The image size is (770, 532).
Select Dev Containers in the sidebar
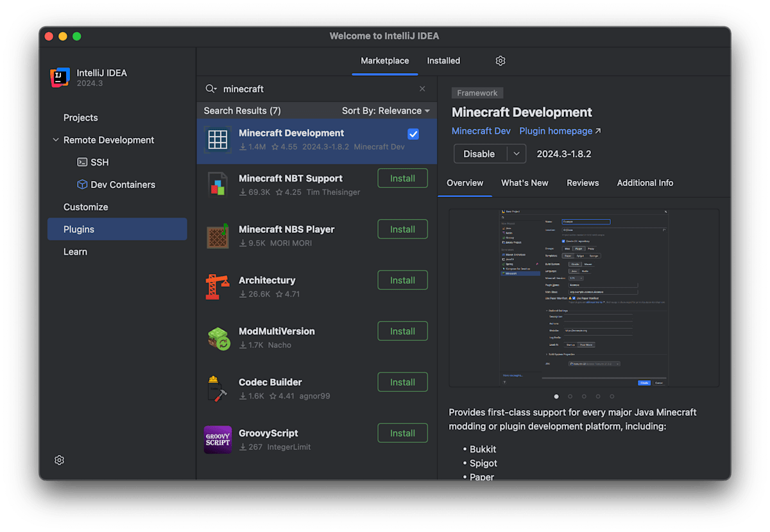(x=123, y=184)
